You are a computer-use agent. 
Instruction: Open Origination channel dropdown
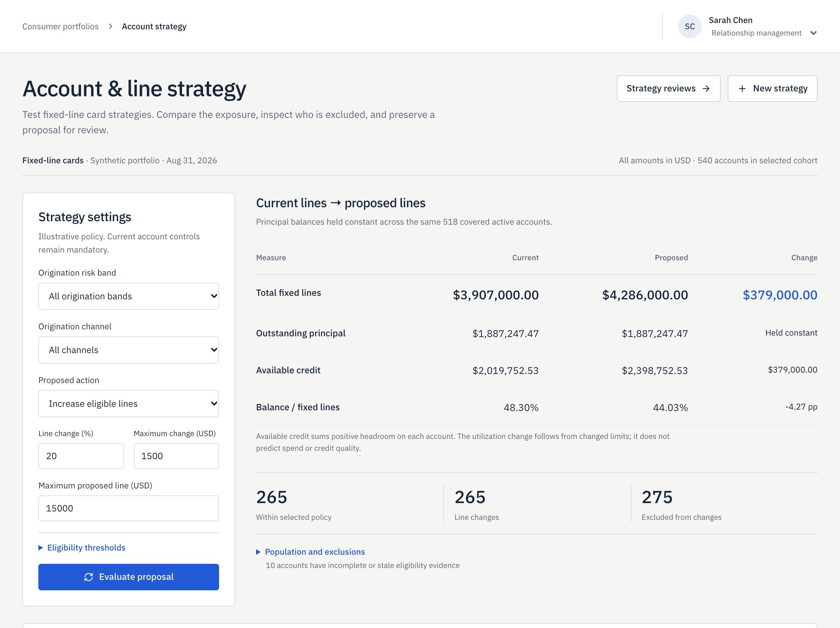[129, 350]
